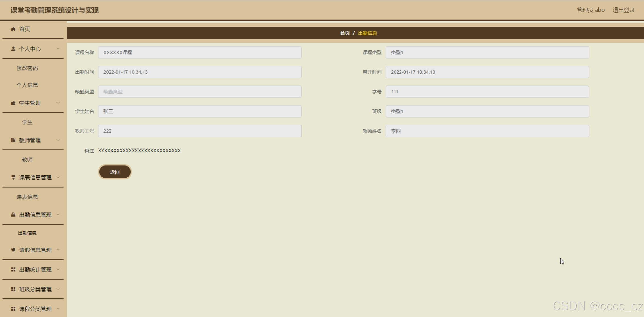
Task: Click the 请假信息管理 bulb icon
Action: 13,250
